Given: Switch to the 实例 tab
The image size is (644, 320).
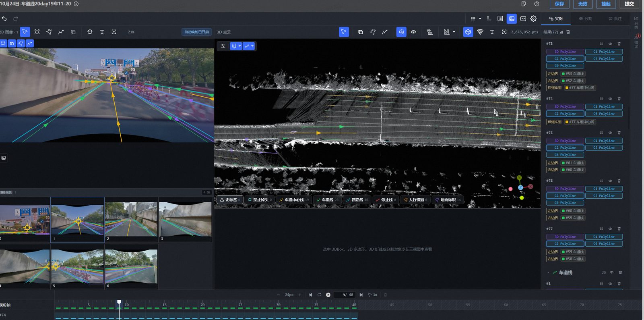Looking at the screenshot, I should (x=556, y=19).
